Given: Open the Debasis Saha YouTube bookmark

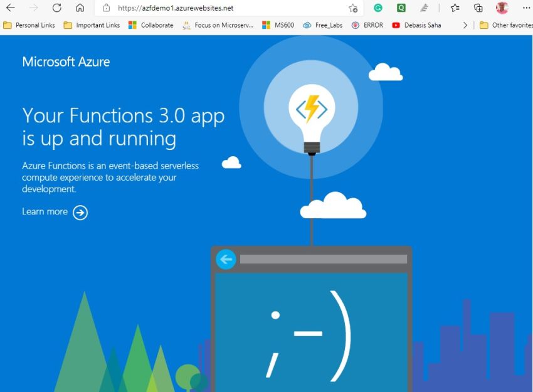Looking at the screenshot, I should (422, 25).
